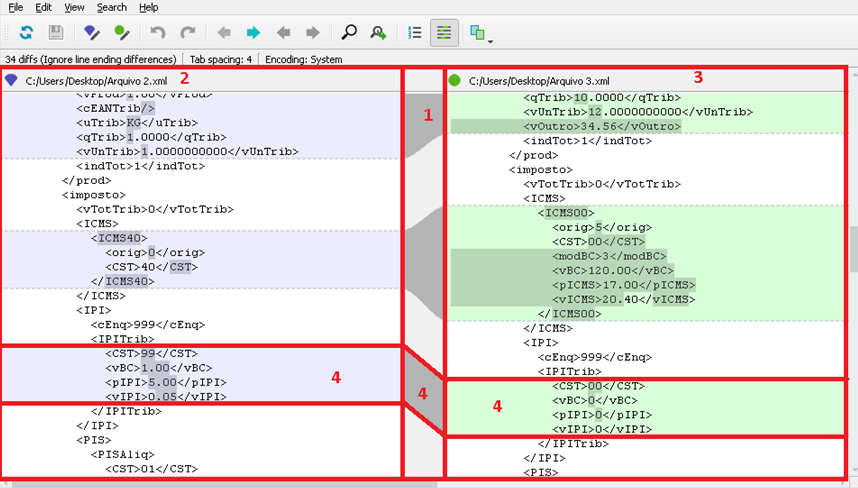Click the edit right file pencil icon

pyautogui.click(x=121, y=33)
